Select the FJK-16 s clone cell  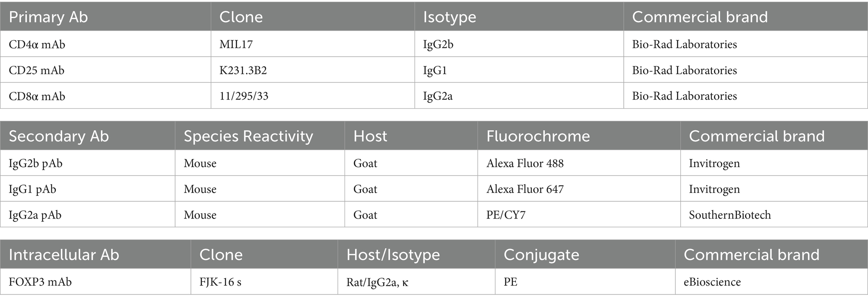[x=220, y=282]
